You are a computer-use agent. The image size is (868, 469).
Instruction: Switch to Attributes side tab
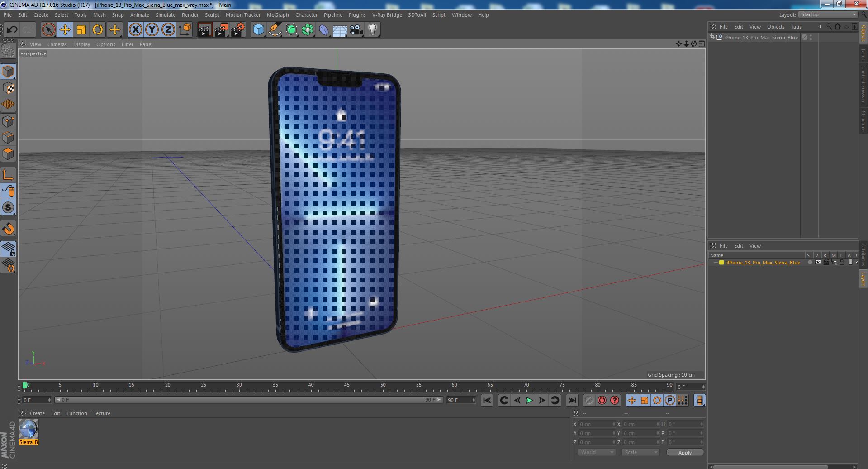point(863,255)
